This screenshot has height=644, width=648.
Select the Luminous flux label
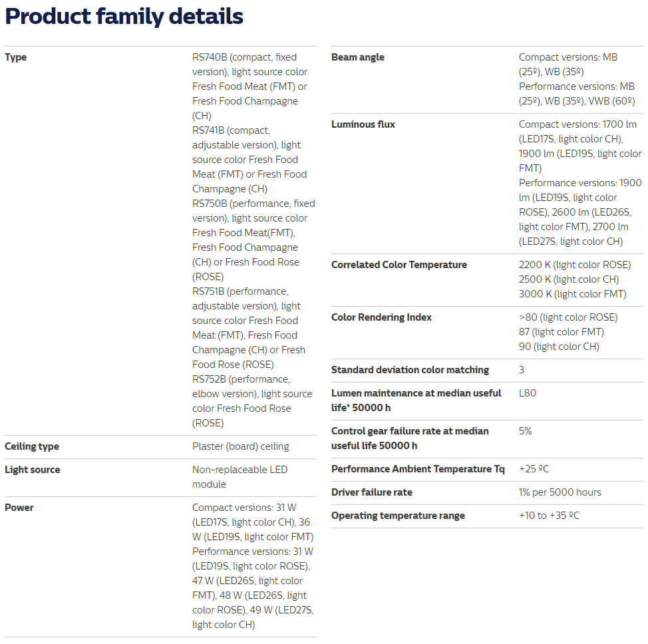pos(363,124)
